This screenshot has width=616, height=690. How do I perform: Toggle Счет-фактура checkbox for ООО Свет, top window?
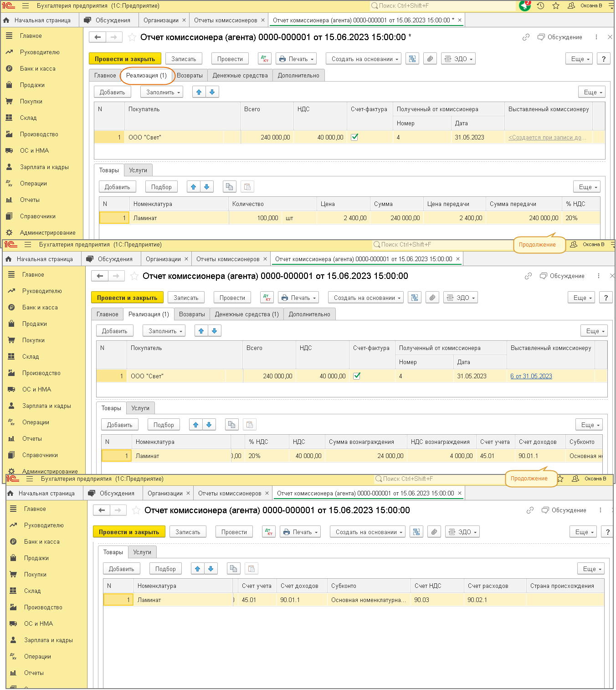click(354, 137)
